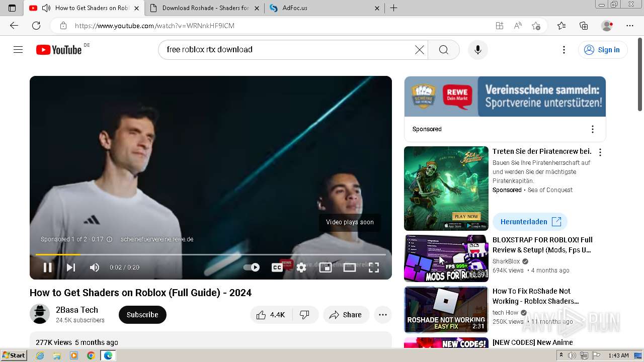Open the 2Basa Tech channel avatar
644x362 pixels.
[x=40, y=314]
